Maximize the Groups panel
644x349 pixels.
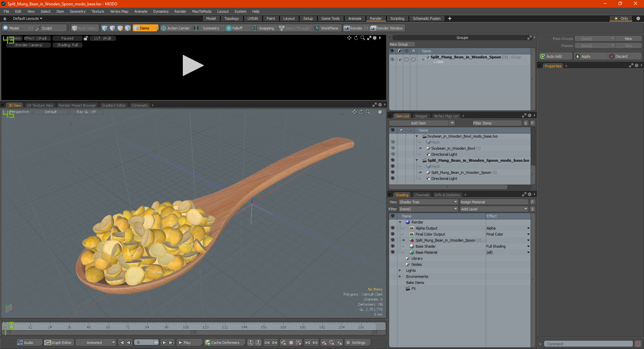coord(530,38)
